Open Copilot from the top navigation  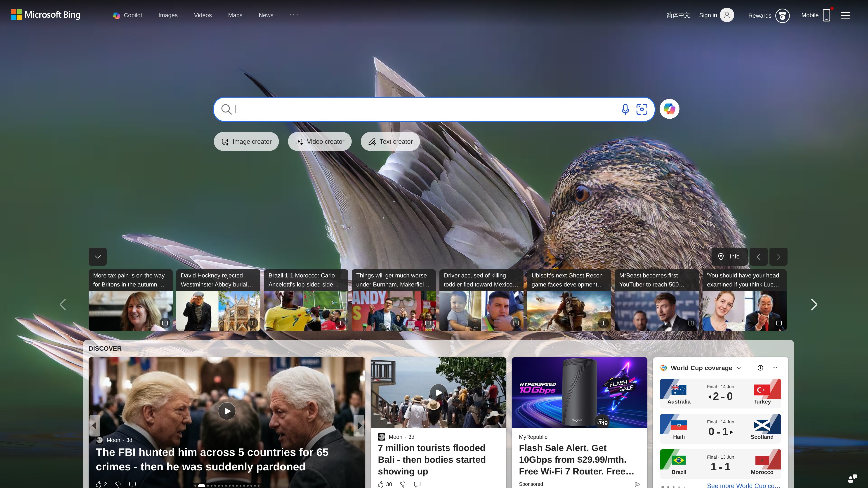128,15
